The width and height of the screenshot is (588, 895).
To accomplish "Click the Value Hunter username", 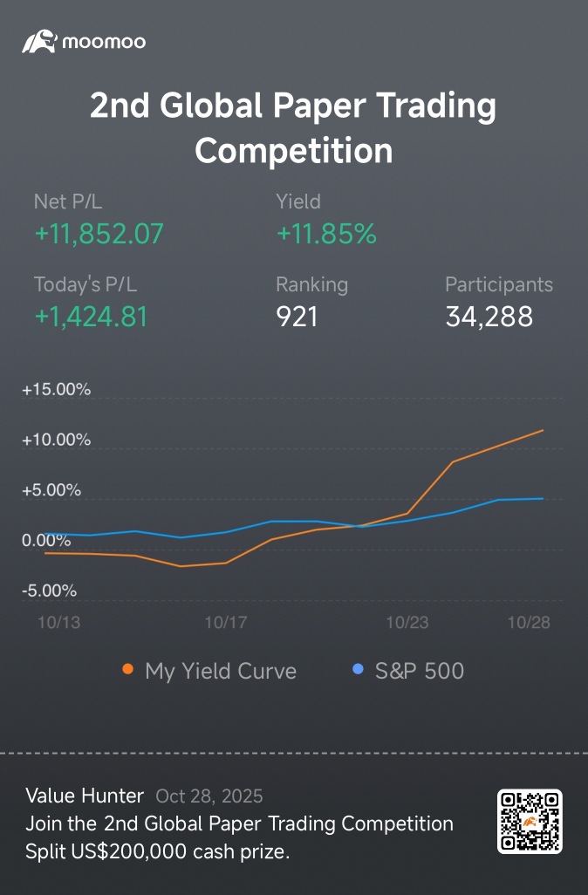I will pyautogui.click(x=85, y=796).
